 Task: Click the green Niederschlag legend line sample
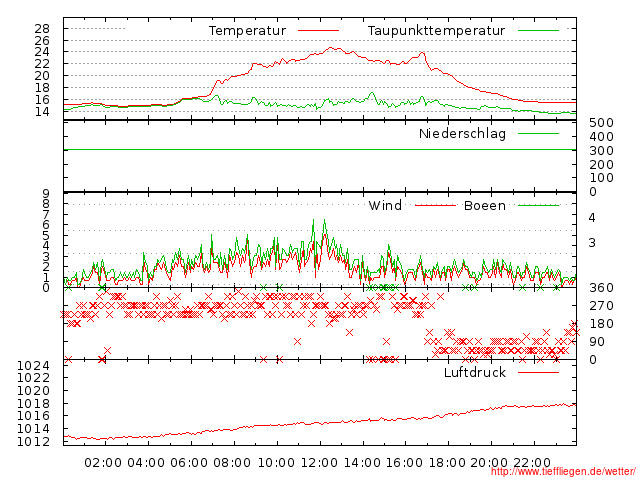pos(538,133)
